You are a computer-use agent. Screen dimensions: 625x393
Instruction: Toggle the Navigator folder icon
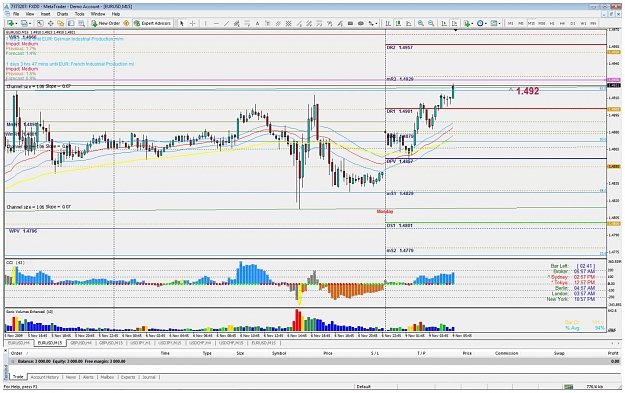point(61,23)
